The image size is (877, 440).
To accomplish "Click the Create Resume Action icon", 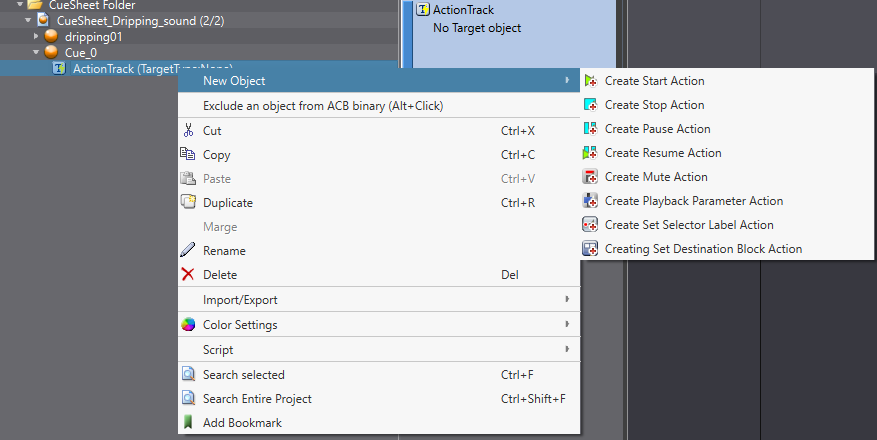I will tap(590, 153).
